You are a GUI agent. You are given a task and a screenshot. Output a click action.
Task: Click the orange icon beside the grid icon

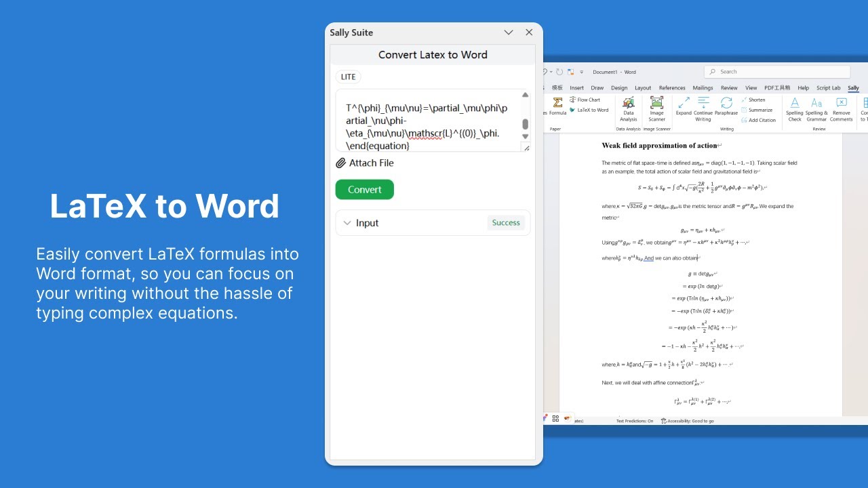point(567,418)
